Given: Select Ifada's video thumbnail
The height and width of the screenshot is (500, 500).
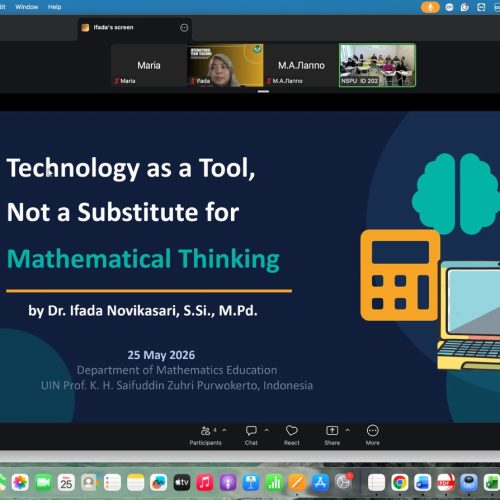Looking at the screenshot, I should (225, 65).
